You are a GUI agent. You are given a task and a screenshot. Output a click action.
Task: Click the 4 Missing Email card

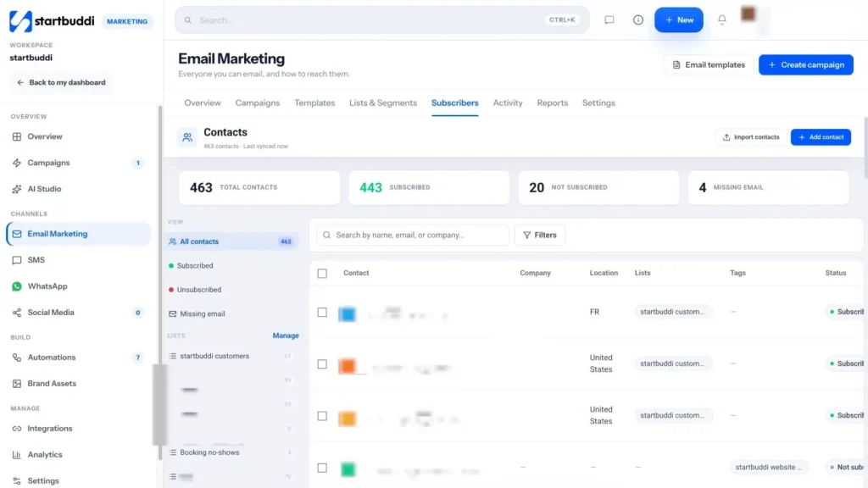point(768,187)
